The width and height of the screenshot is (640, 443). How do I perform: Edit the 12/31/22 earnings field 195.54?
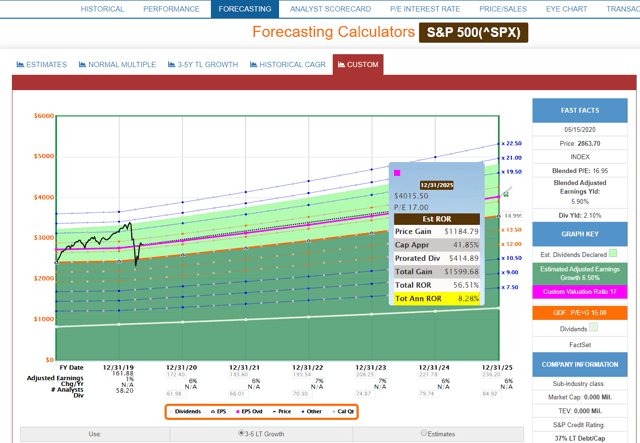[x=302, y=374]
